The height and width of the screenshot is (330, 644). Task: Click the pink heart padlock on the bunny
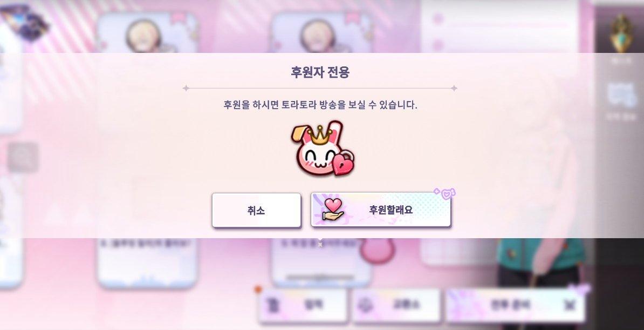[x=344, y=163]
